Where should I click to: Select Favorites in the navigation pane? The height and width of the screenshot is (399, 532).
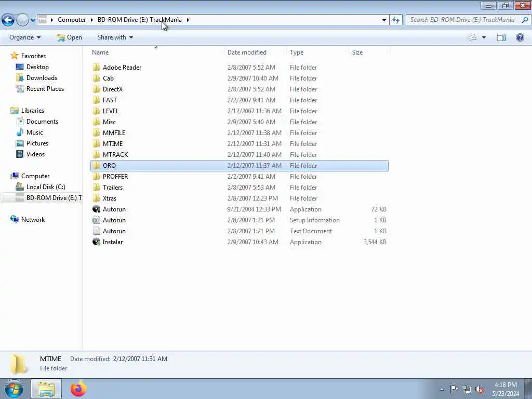pyautogui.click(x=33, y=56)
